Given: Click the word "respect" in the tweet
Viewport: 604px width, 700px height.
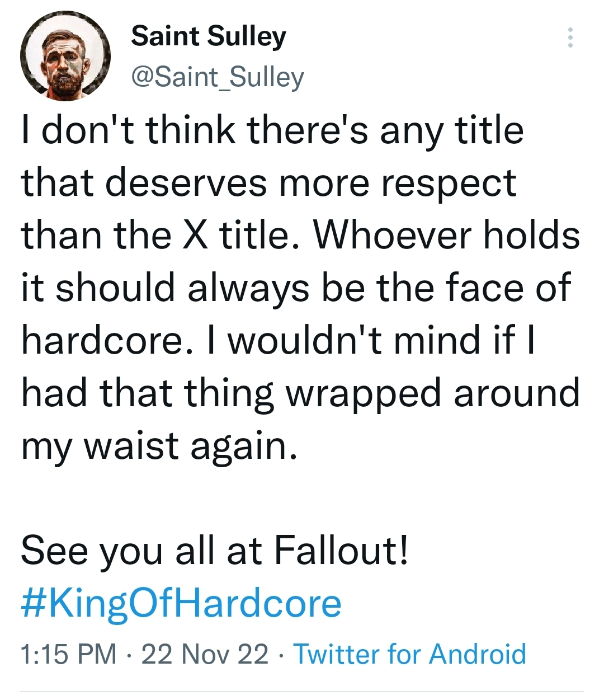Looking at the screenshot, I should (x=449, y=183).
